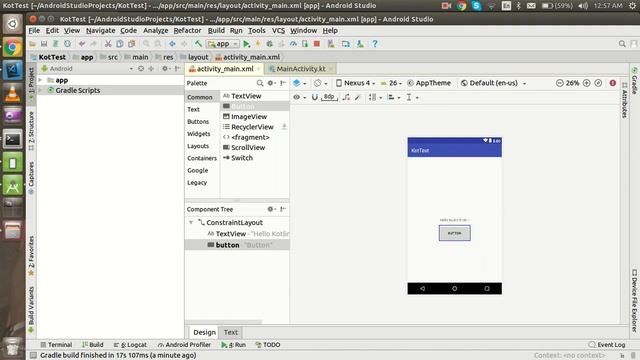This screenshot has height=360, width=640.
Task: Collapse the ConstraintLayout tree node
Action: 191,222
